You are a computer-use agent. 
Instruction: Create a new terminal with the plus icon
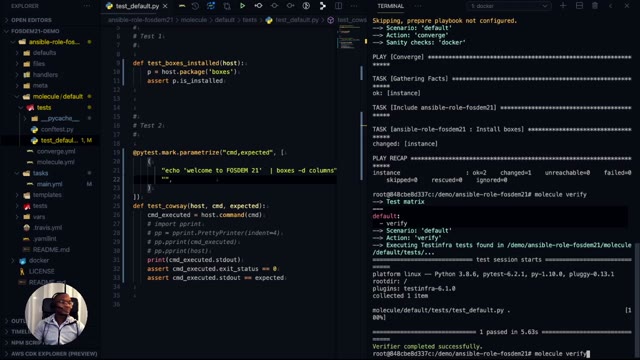[563, 6]
